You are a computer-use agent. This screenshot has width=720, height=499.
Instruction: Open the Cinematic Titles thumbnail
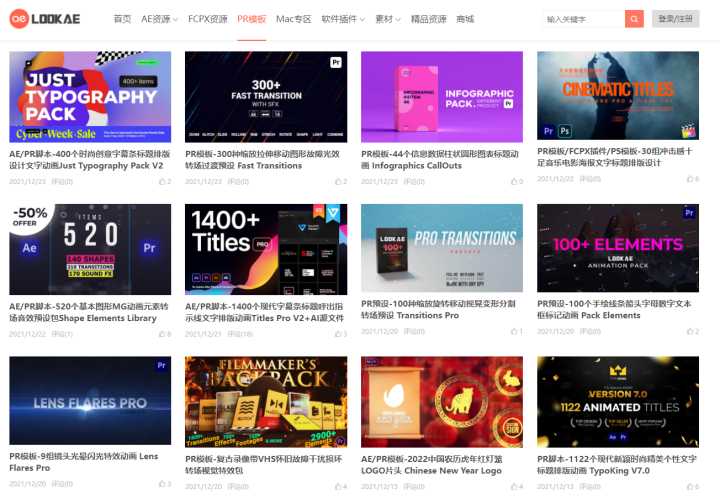(618, 95)
